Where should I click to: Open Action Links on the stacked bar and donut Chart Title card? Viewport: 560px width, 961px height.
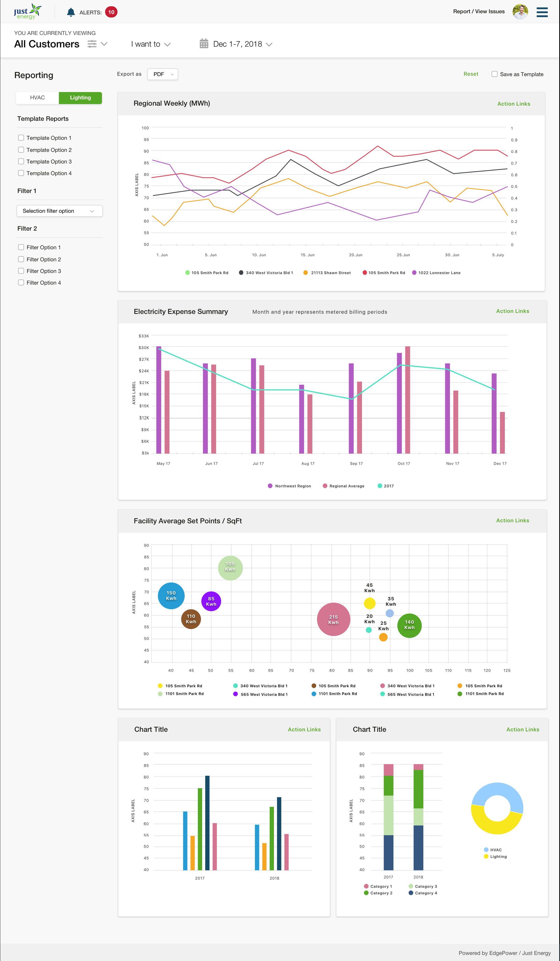(523, 730)
